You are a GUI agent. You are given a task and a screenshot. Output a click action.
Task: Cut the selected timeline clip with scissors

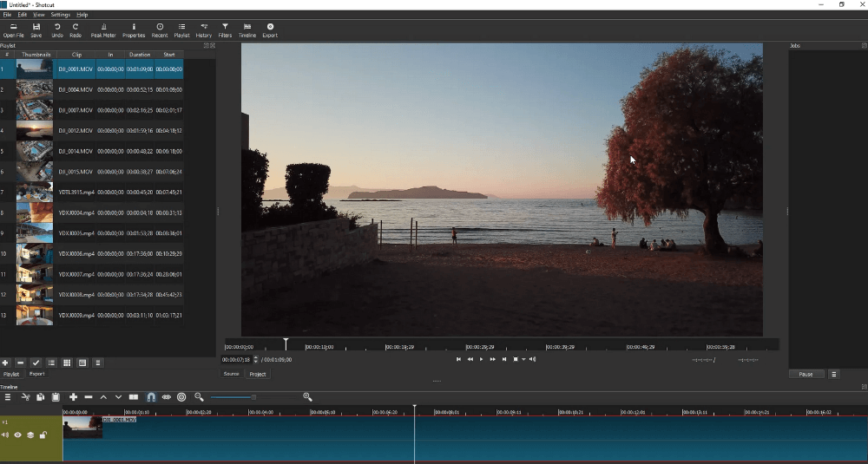(x=25, y=397)
